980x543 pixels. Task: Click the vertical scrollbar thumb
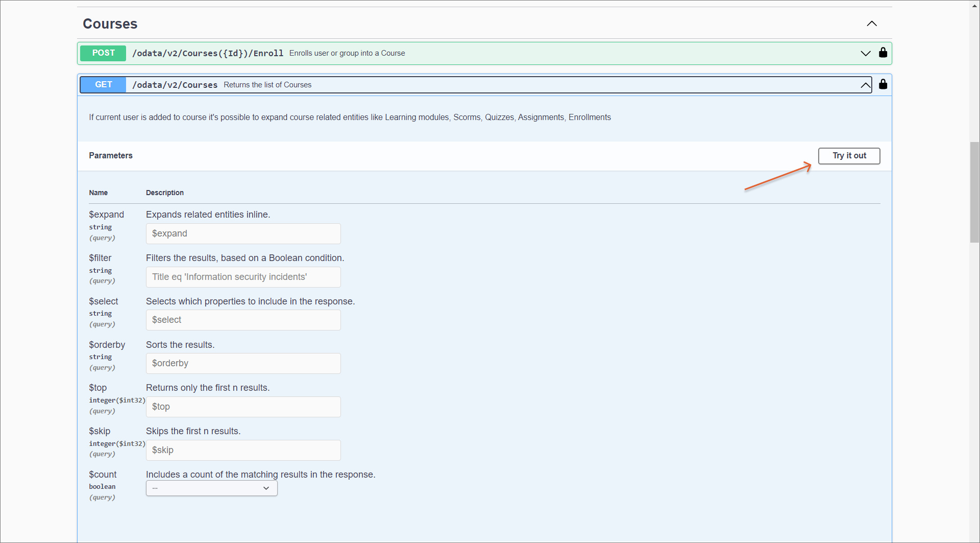974,192
